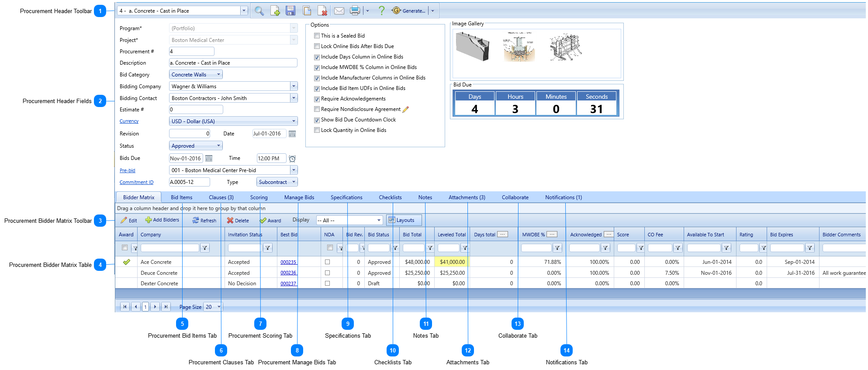Click the Print toolbar icon
The image size is (868, 370).
click(355, 11)
